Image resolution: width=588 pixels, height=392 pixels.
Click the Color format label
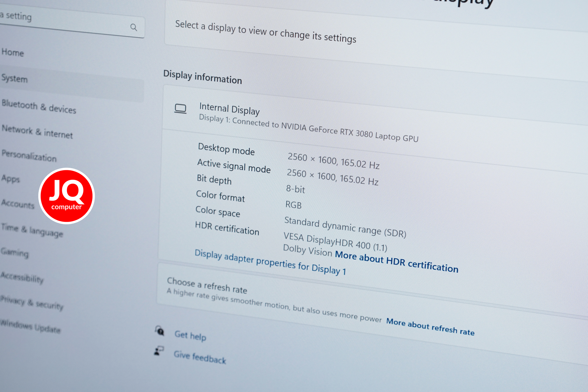pyautogui.click(x=220, y=196)
